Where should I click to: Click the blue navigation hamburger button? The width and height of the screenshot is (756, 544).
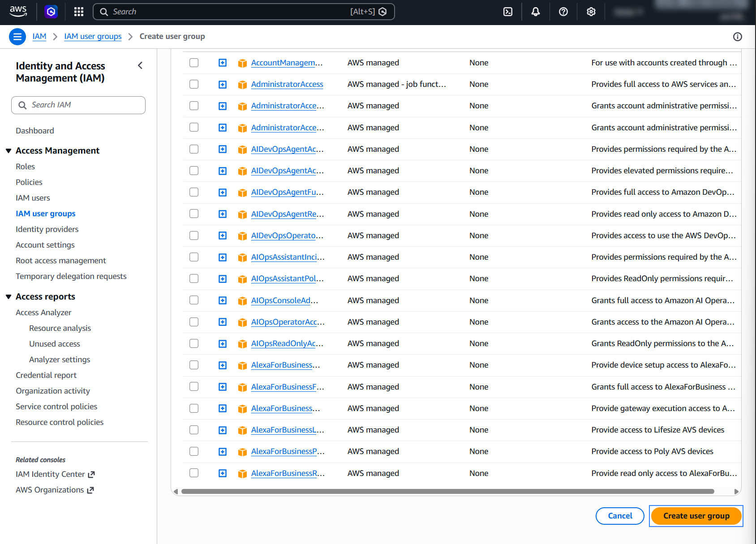[17, 37]
